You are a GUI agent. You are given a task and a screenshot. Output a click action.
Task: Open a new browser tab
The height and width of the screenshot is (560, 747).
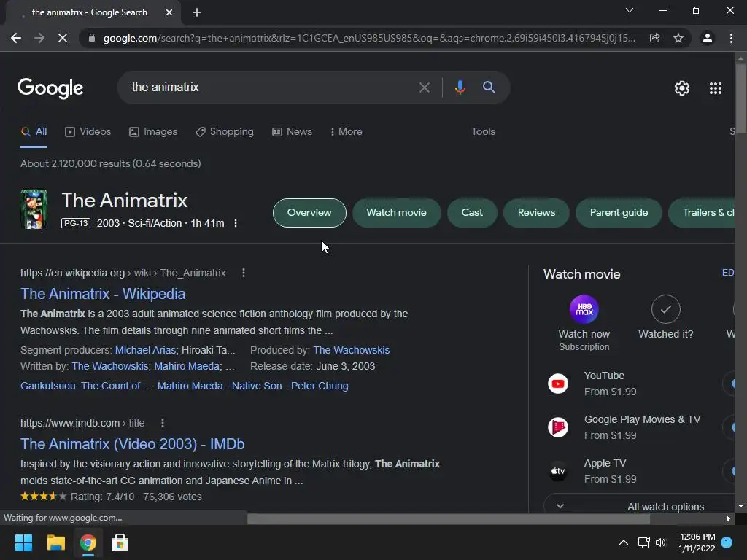pos(197,12)
